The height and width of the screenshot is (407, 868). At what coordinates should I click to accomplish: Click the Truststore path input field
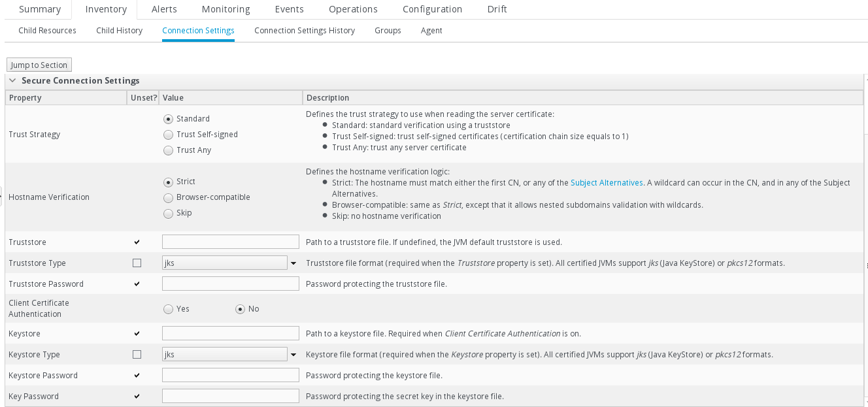pyautogui.click(x=230, y=242)
